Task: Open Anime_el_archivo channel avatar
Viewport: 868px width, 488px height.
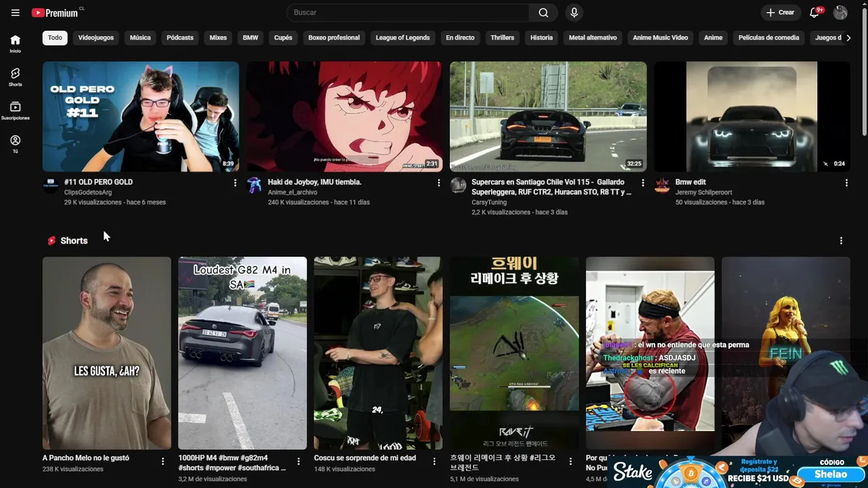Action: click(254, 186)
